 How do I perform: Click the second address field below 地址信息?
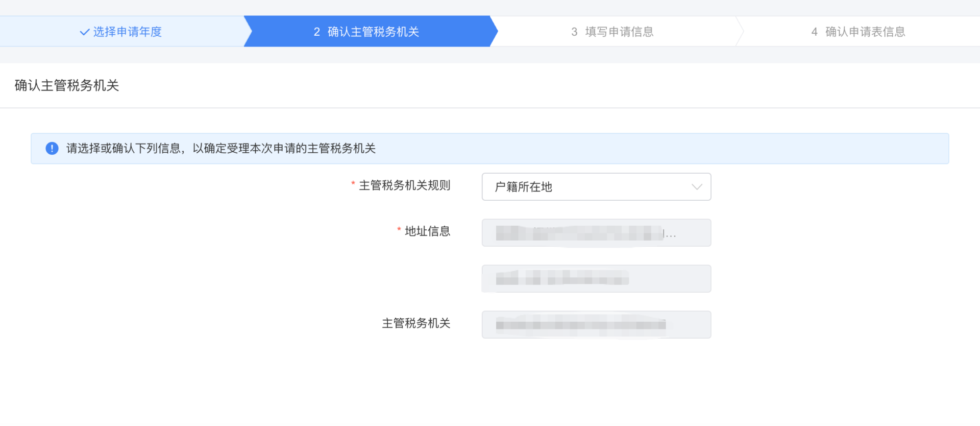coord(596,279)
